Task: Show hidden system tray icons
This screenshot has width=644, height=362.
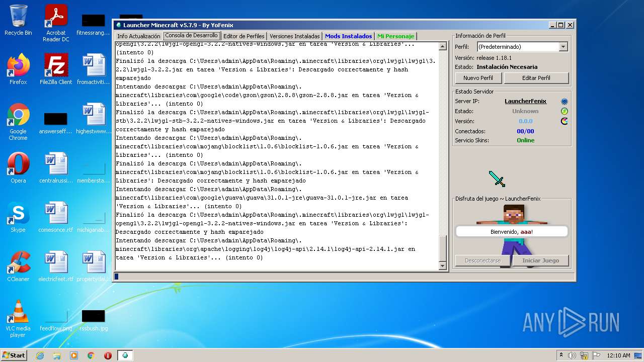Action: [x=561, y=355]
